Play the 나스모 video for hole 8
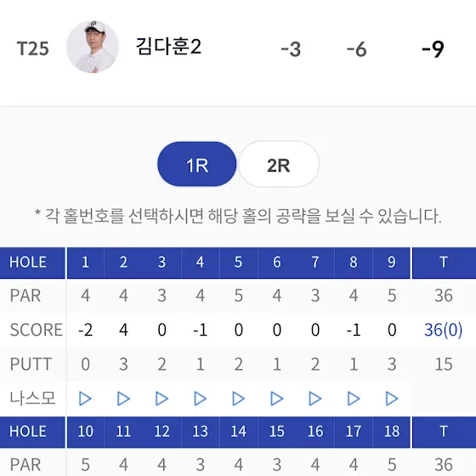This screenshot has height=476, width=476. click(354, 399)
